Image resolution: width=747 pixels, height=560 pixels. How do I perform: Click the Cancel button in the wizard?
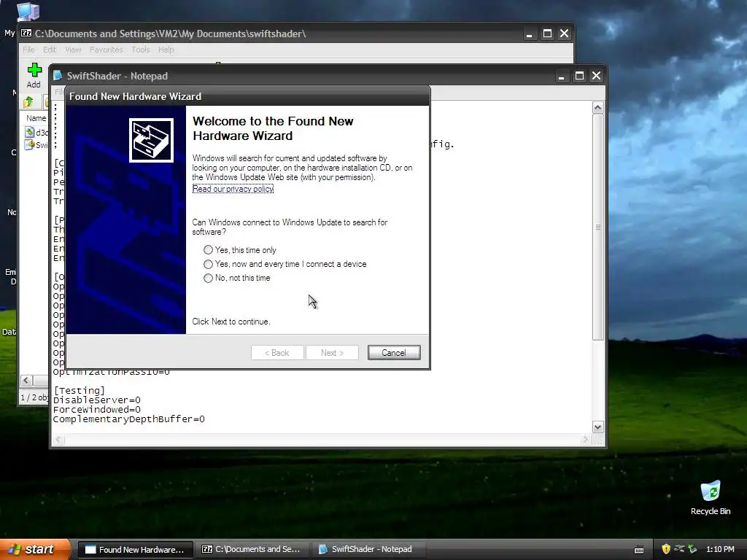pyautogui.click(x=394, y=353)
